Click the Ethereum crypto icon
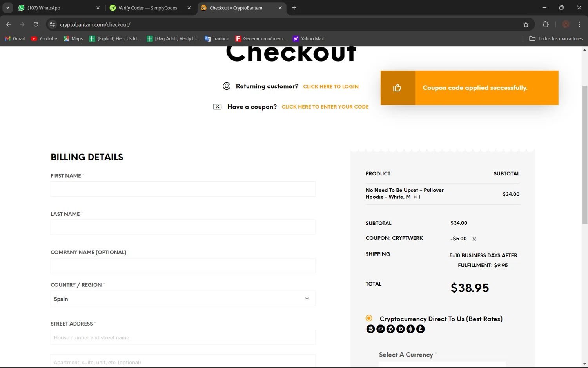The height and width of the screenshot is (368, 588). point(410,329)
